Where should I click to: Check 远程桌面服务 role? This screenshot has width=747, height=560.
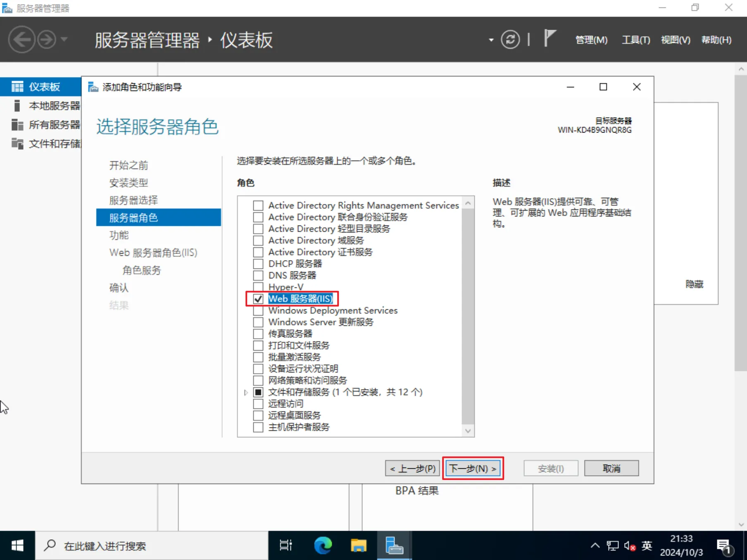(x=258, y=415)
